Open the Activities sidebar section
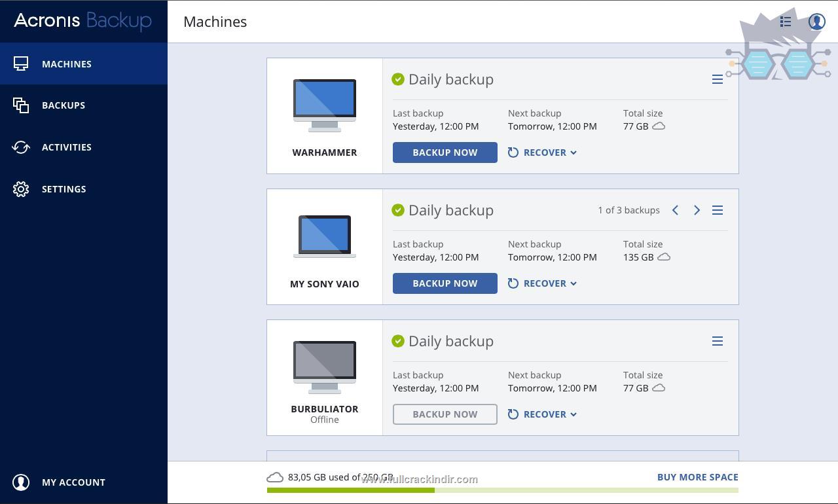Viewport: 838px width, 504px height. pos(84,147)
